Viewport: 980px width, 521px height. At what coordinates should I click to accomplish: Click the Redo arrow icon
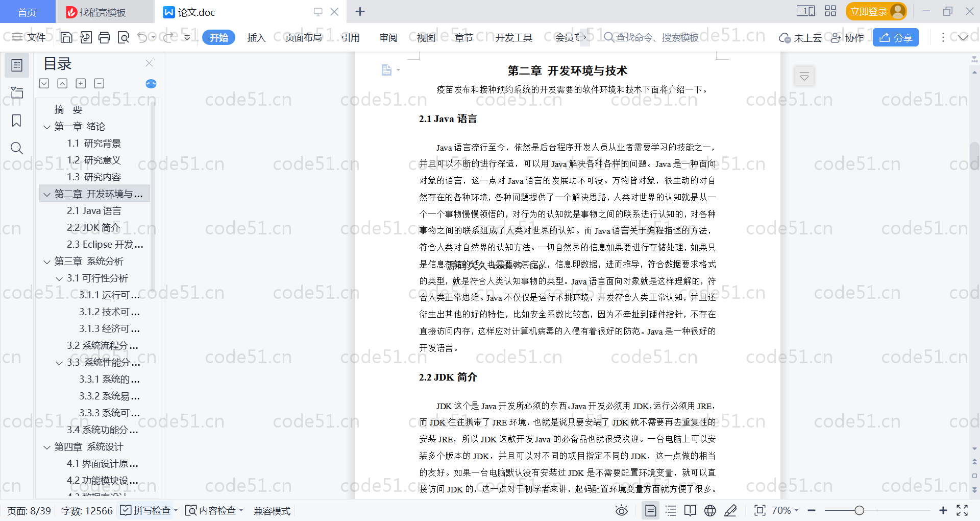point(168,37)
